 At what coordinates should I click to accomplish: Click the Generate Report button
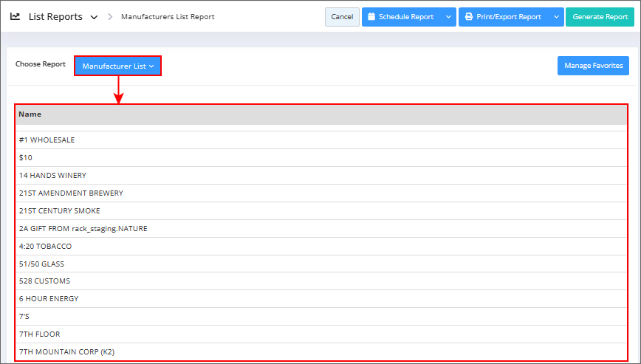pyautogui.click(x=600, y=17)
